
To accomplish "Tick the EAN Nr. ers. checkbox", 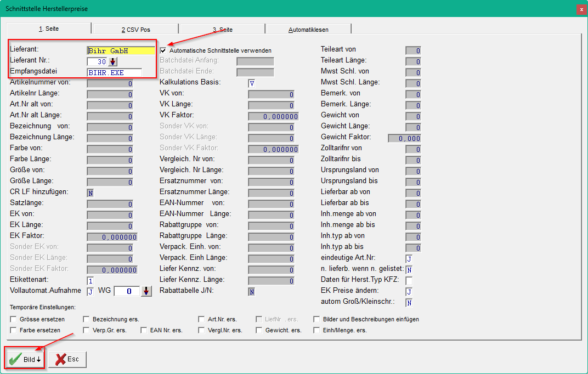I will 144,330.
